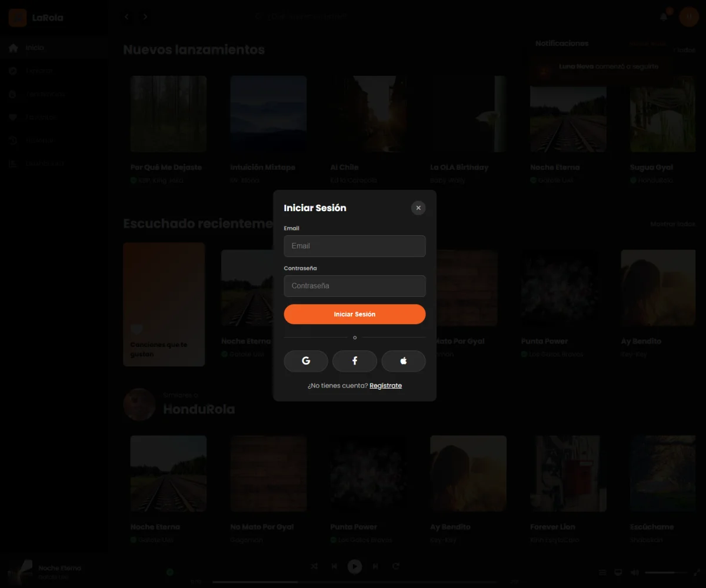The image size is (706, 588).
Task: Skip to the previous track
Action: click(334, 566)
